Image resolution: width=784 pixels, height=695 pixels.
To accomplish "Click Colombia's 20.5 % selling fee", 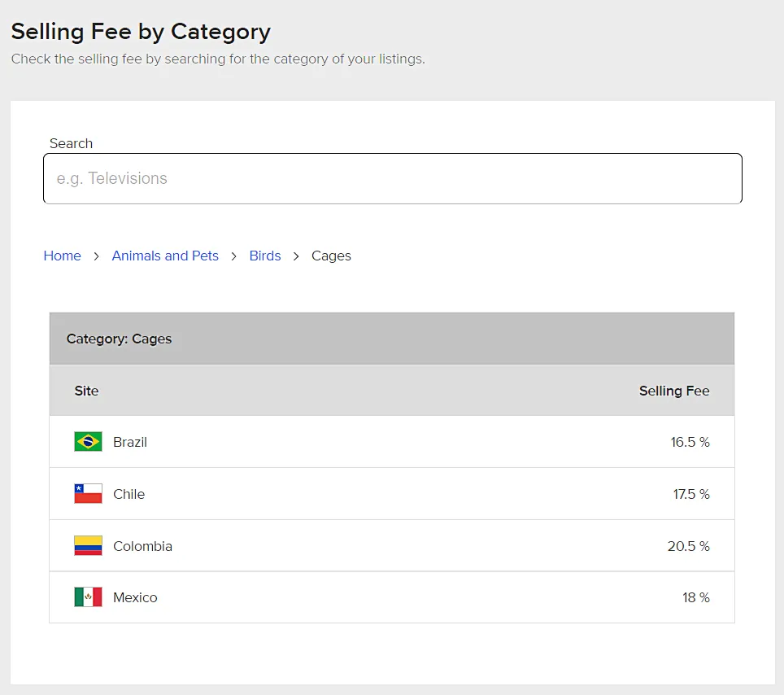I will pyautogui.click(x=689, y=546).
